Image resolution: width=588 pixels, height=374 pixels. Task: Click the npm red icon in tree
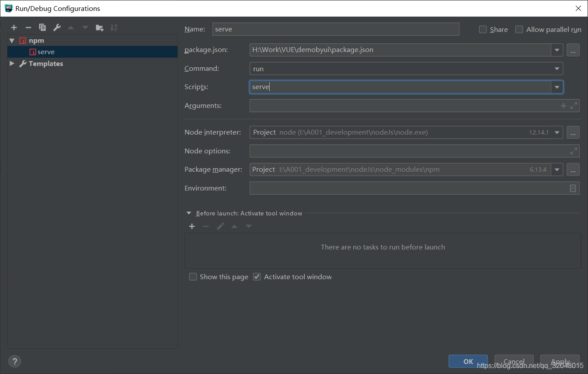[23, 41]
